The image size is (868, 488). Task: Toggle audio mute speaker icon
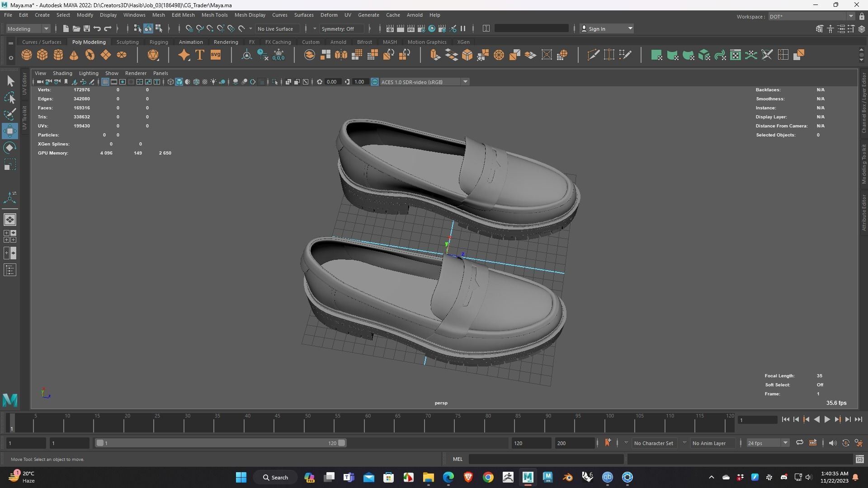pos(832,443)
